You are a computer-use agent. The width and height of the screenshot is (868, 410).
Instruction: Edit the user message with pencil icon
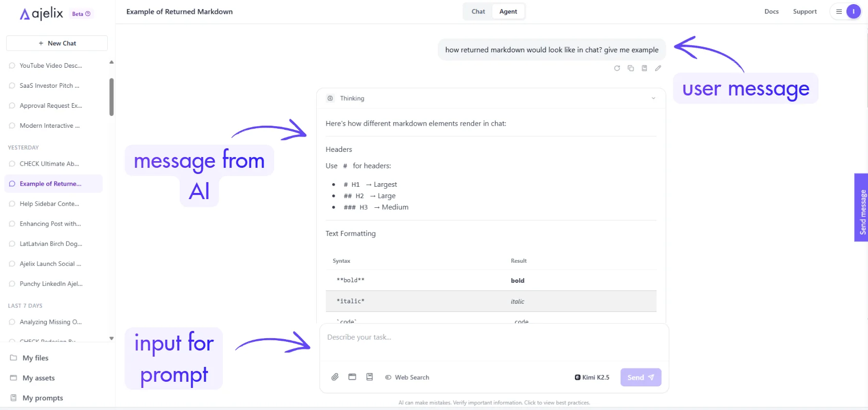pos(658,68)
